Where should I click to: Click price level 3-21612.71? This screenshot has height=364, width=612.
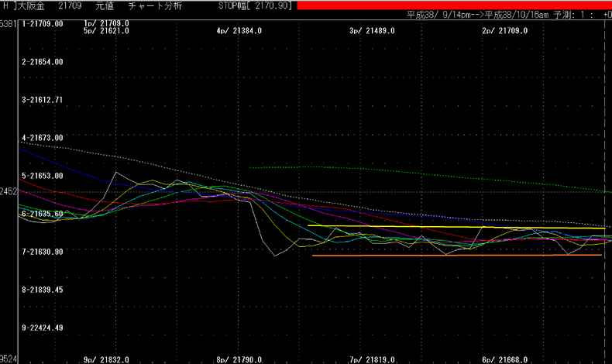coord(43,99)
